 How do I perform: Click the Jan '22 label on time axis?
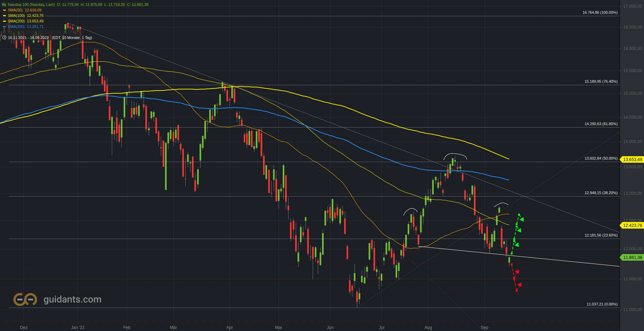click(x=78, y=328)
